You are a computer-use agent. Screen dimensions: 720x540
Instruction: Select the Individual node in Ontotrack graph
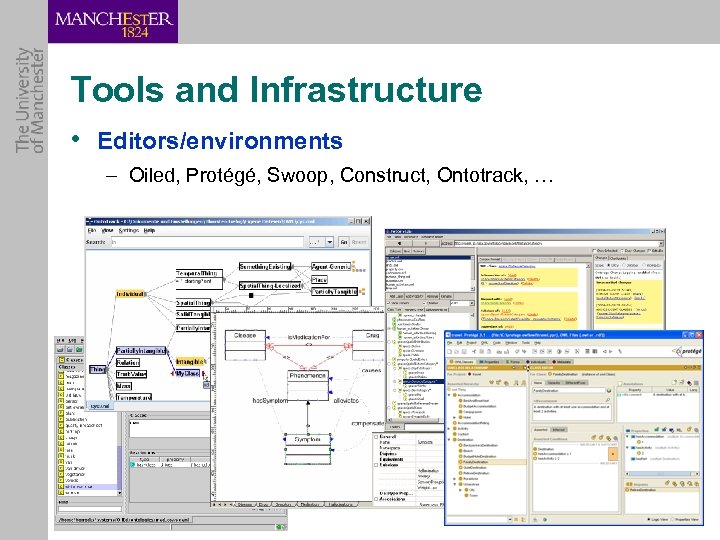point(130,294)
